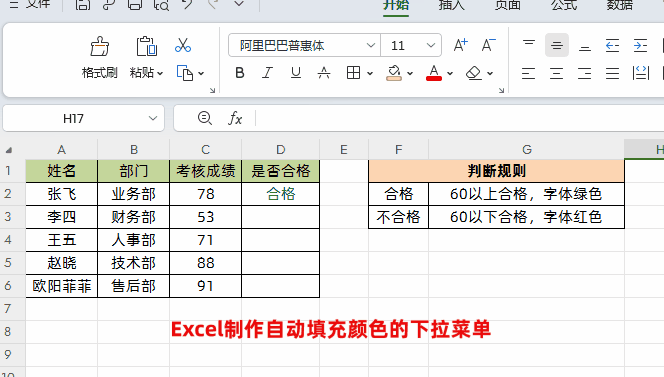Click cell 60以上合格，字体绿色

click(x=526, y=194)
